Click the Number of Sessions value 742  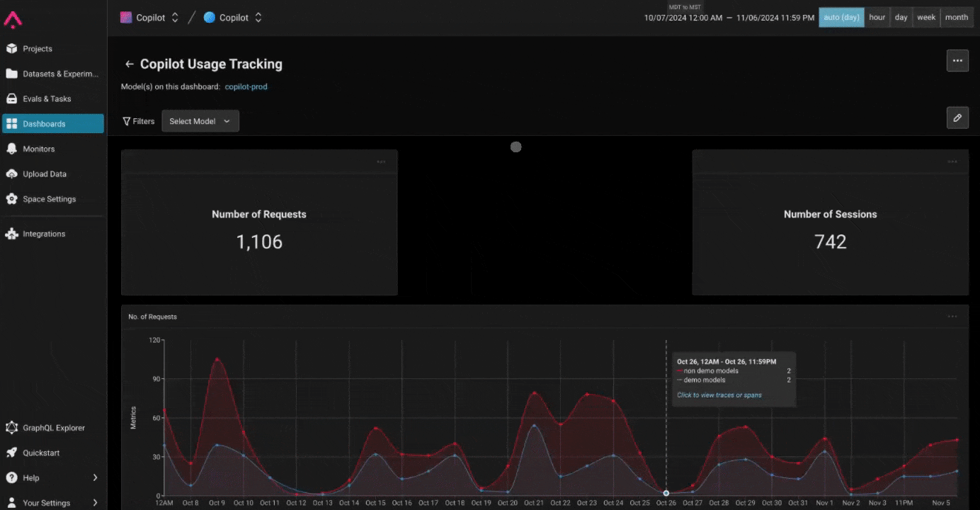tap(831, 242)
